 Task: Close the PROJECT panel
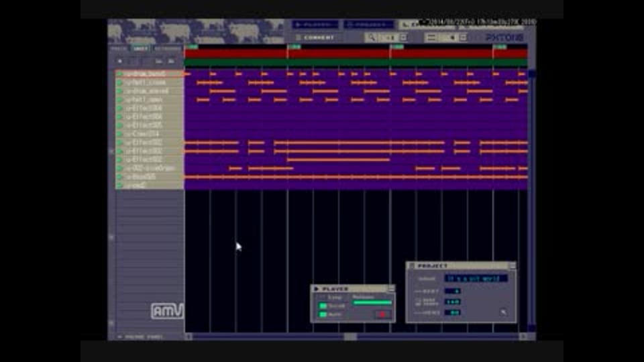(512, 266)
